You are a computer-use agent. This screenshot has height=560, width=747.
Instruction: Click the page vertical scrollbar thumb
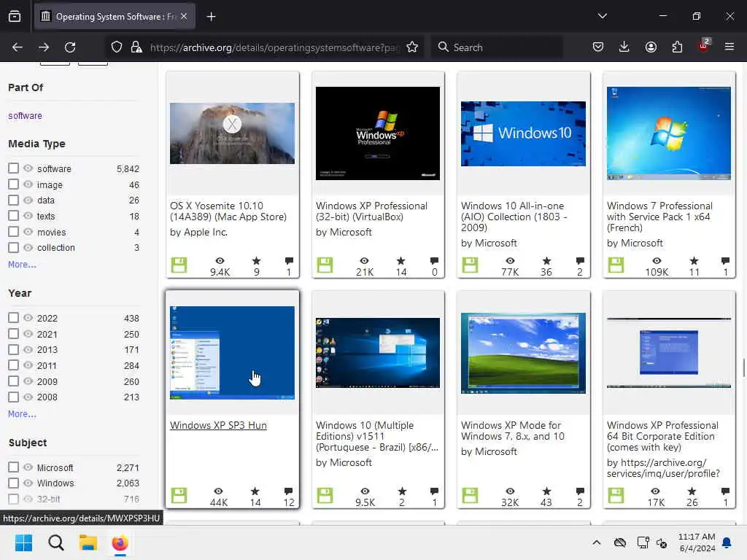pos(743,367)
